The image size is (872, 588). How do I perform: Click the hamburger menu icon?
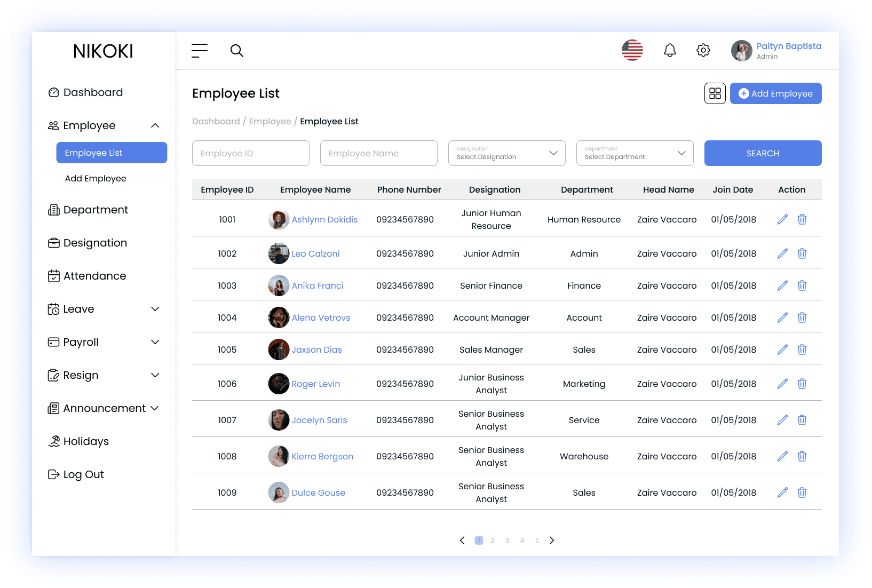(x=200, y=51)
